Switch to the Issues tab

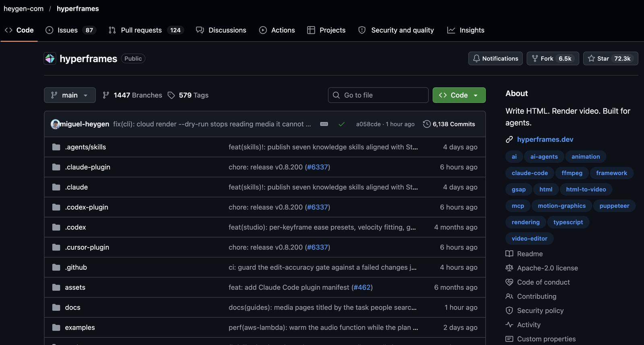[71, 30]
